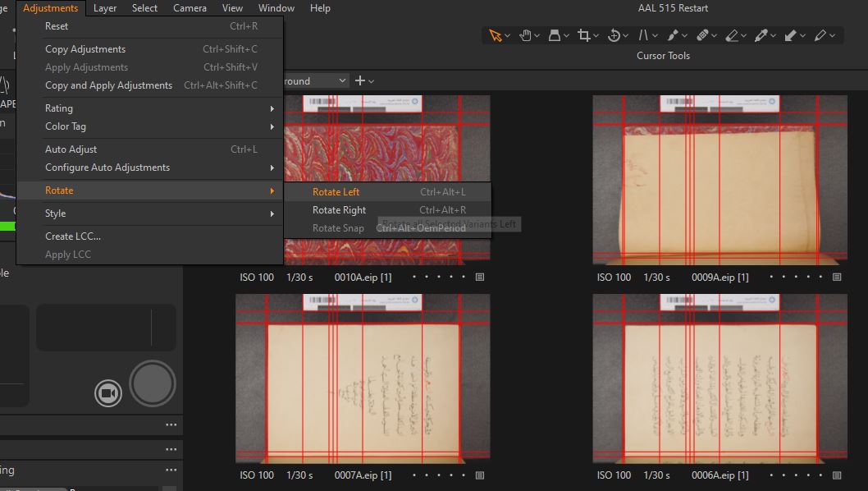Select the Crop cursor tool
Image resolution: width=868 pixels, height=491 pixels.
coord(583,35)
